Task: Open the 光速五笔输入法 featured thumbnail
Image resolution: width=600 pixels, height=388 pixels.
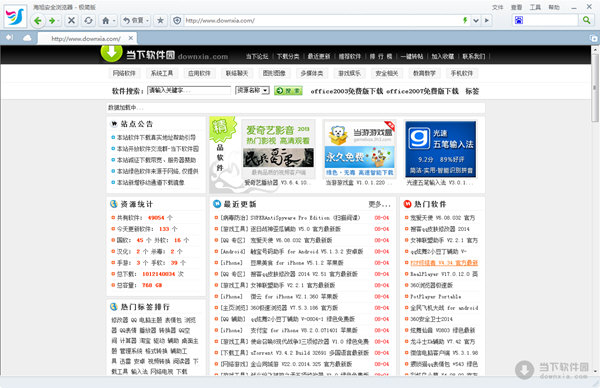Action: point(440,149)
